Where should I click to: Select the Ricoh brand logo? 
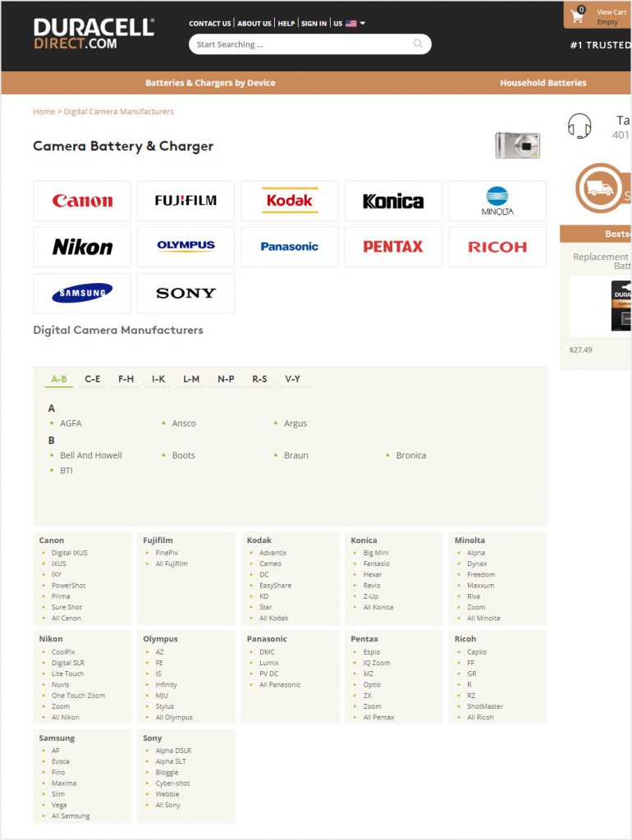point(497,247)
